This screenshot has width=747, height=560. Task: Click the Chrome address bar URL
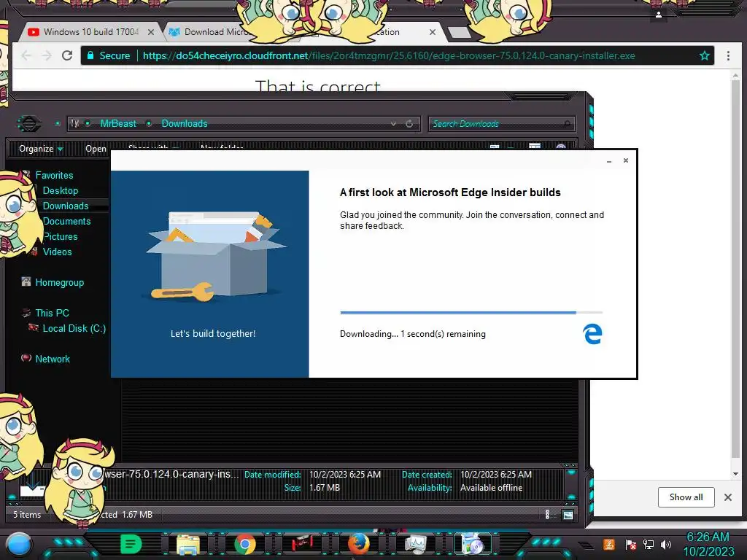tap(389, 55)
